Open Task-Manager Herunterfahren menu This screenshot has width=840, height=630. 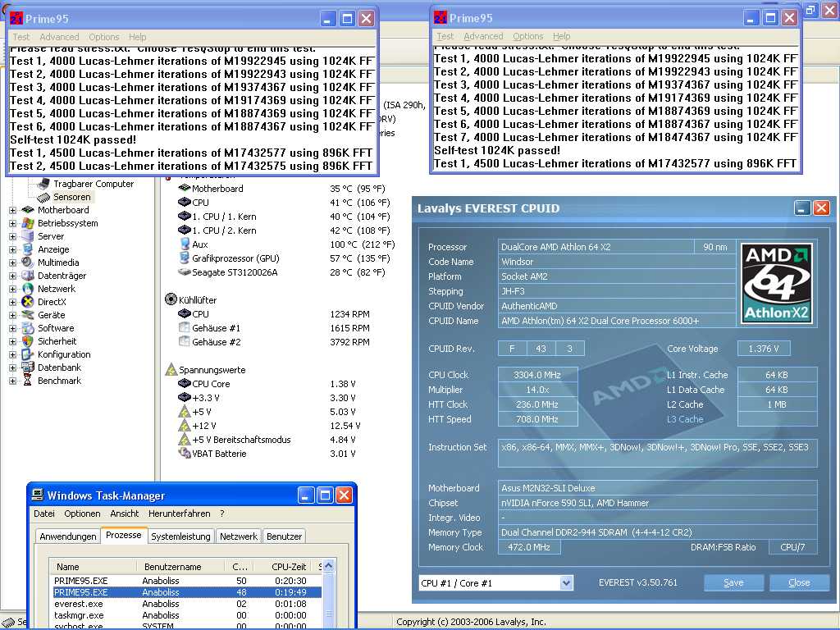point(180,514)
